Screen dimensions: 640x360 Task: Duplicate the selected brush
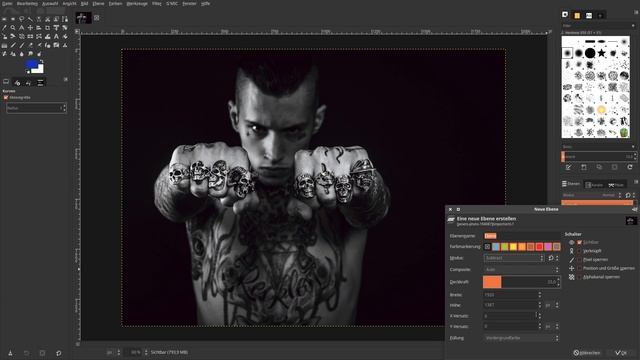coord(599,167)
